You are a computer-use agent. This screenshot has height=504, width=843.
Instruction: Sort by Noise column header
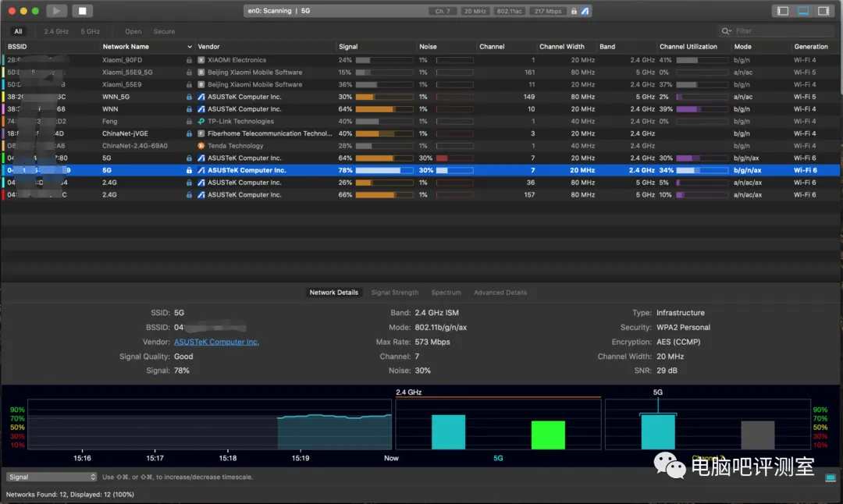428,47
